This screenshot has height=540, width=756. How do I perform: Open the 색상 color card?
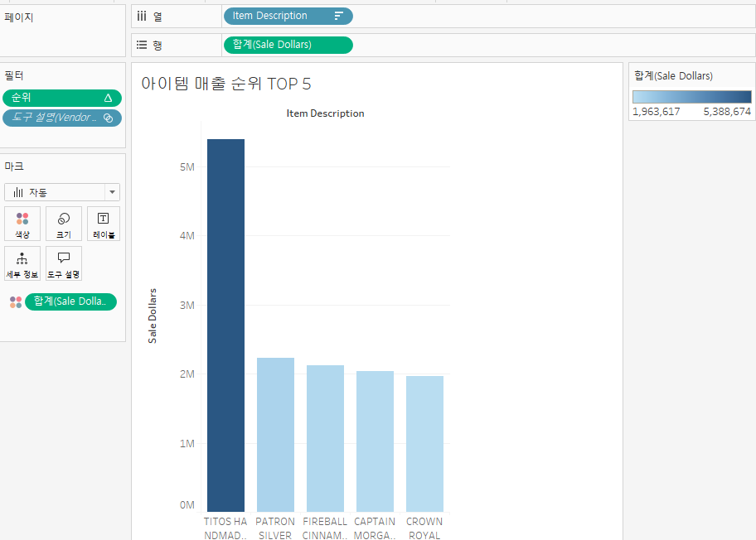22,224
